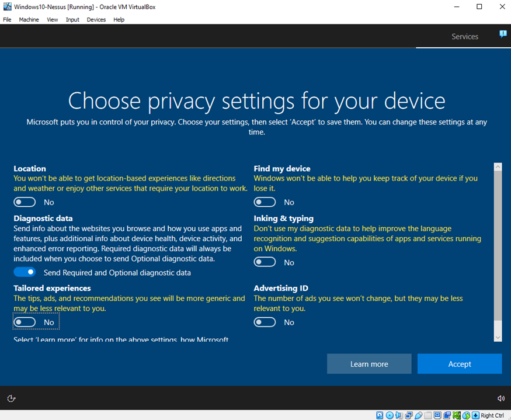The height and width of the screenshot is (420, 511).
Task: Click the VirtualBox notification icon beside Services
Action: coord(503,34)
